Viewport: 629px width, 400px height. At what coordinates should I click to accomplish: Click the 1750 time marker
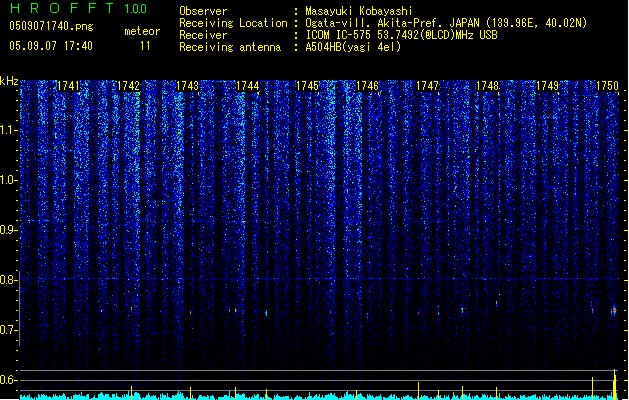click(607, 86)
